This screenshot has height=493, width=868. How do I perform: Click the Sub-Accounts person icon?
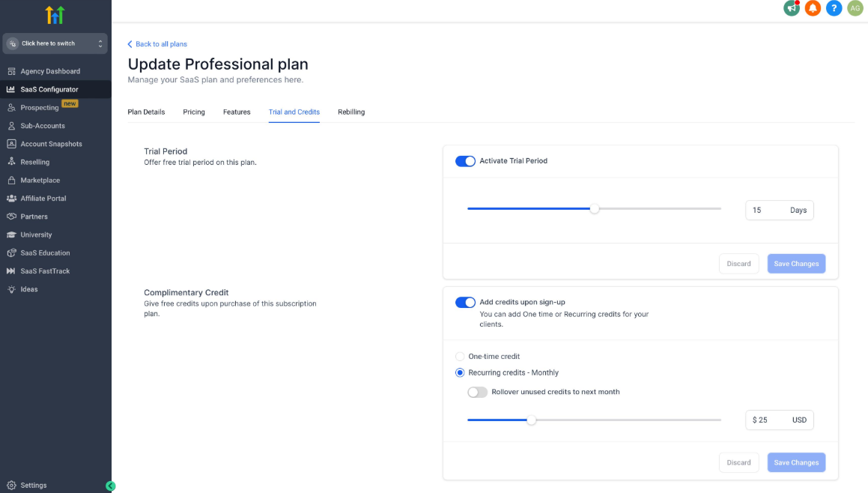pyautogui.click(x=11, y=126)
